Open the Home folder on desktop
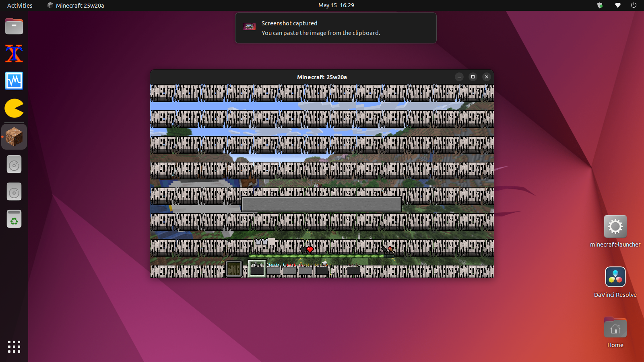The width and height of the screenshot is (644, 362). pyautogui.click(x=615, y=333)
